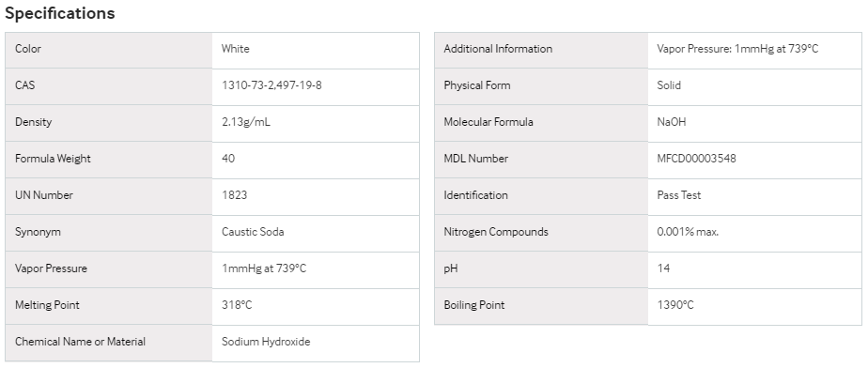Click the Color label cell
This screenshot has height=368, width=868.
coord(109,49)
